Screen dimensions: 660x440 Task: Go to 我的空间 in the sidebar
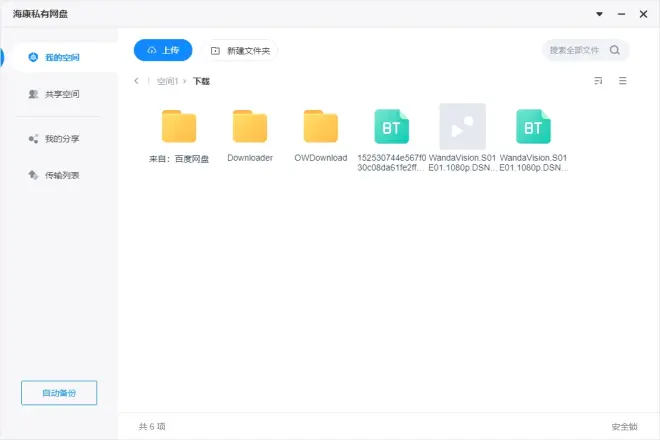(x=60, y=57)
